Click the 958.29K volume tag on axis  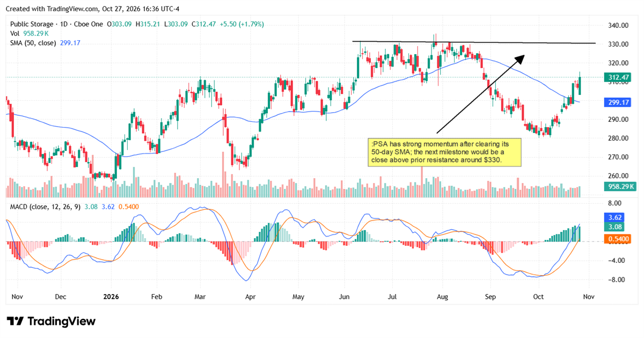pos(620,186)
